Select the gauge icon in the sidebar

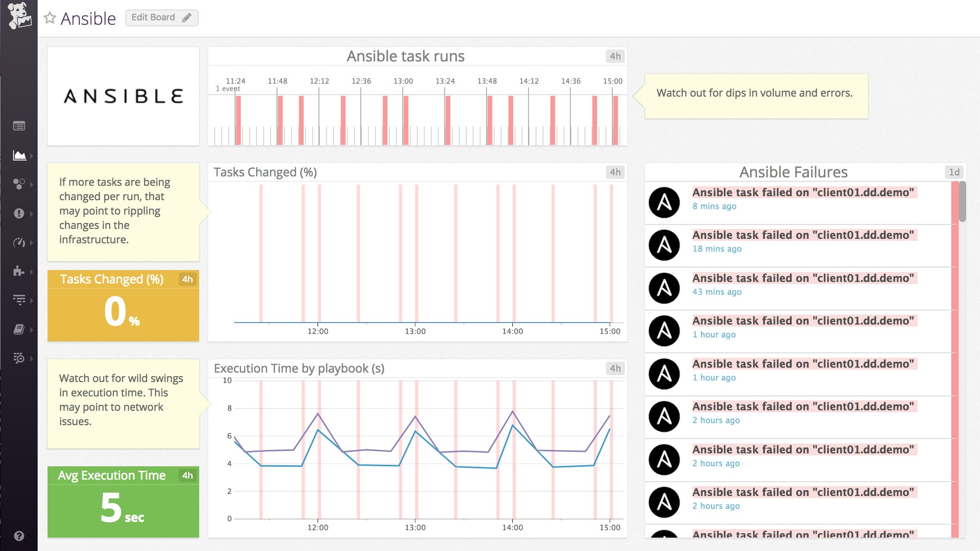[18, 242]
